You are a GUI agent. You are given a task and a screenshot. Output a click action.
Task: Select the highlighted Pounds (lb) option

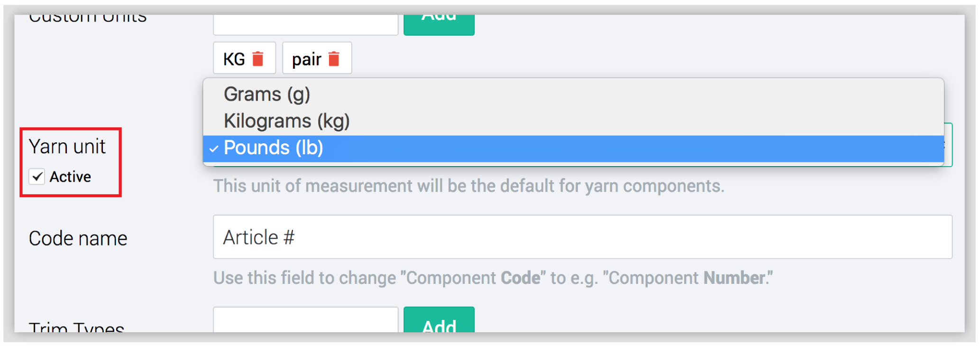274,148
